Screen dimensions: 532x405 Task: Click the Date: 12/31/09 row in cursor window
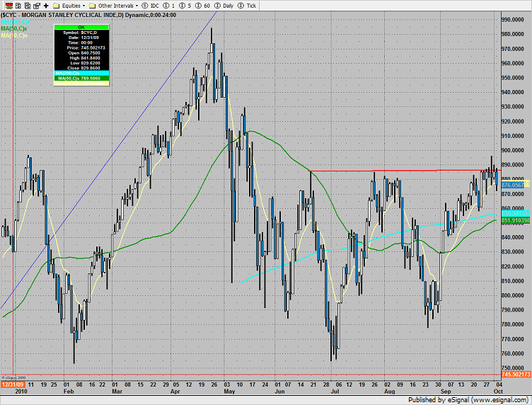pyautogui.click(x=81, y=38)
